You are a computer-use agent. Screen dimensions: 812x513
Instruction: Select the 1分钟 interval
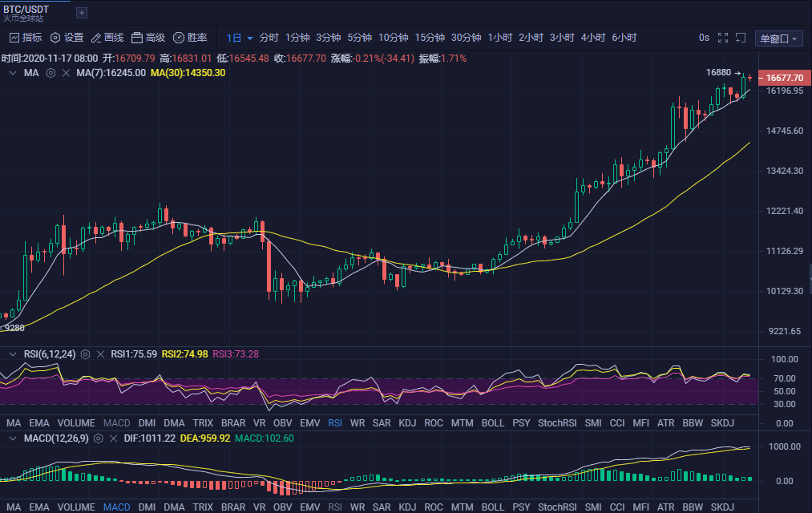[x=297, y=37]
